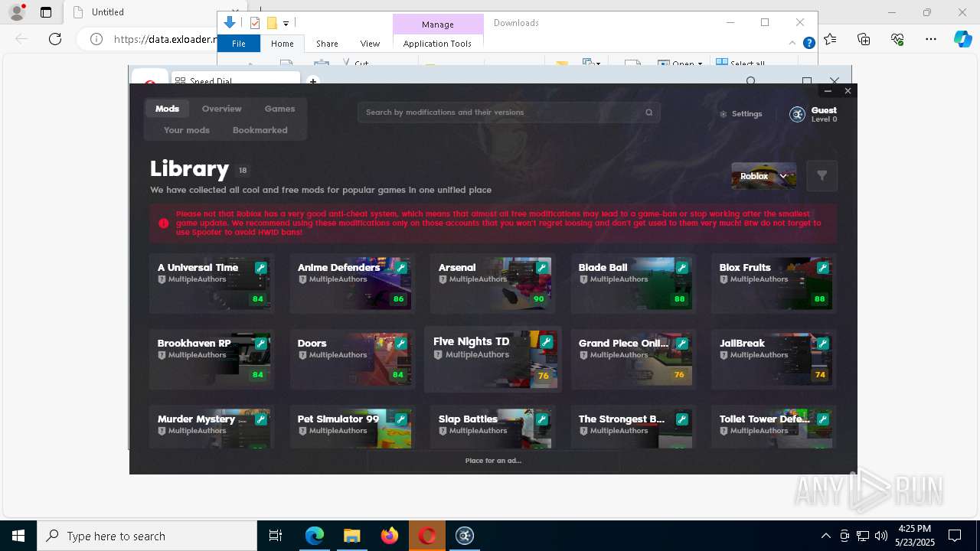Screen dimensions: 980x551
Task: Launch Firefox from the taskbar
Action: 390,536
